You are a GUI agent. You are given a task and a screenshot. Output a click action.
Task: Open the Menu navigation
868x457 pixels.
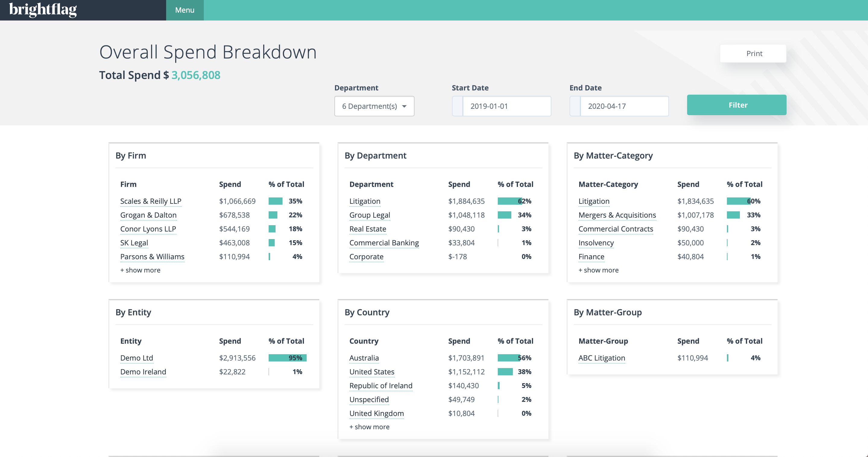pyautogui.click(x=185, y=10)
